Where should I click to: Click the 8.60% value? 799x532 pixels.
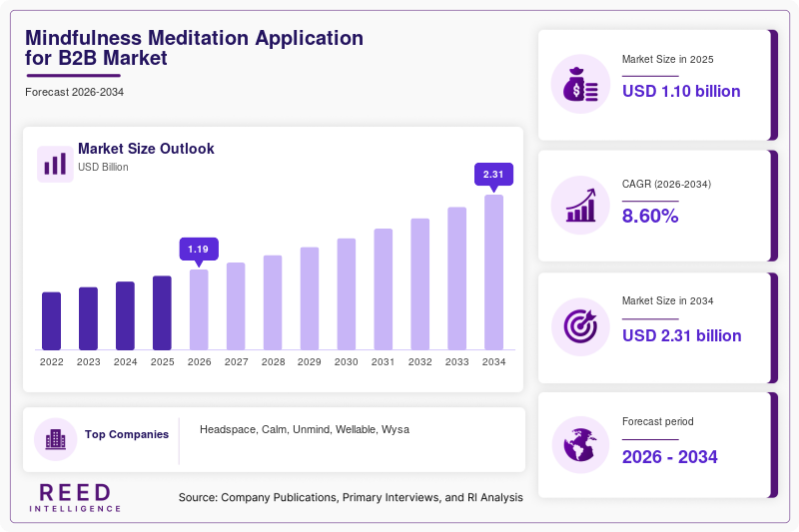point(650,216)
